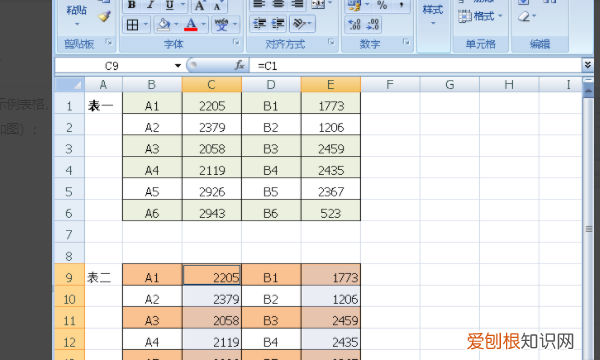Select column C header
600x360 pixels.
(x=212, y=85)
